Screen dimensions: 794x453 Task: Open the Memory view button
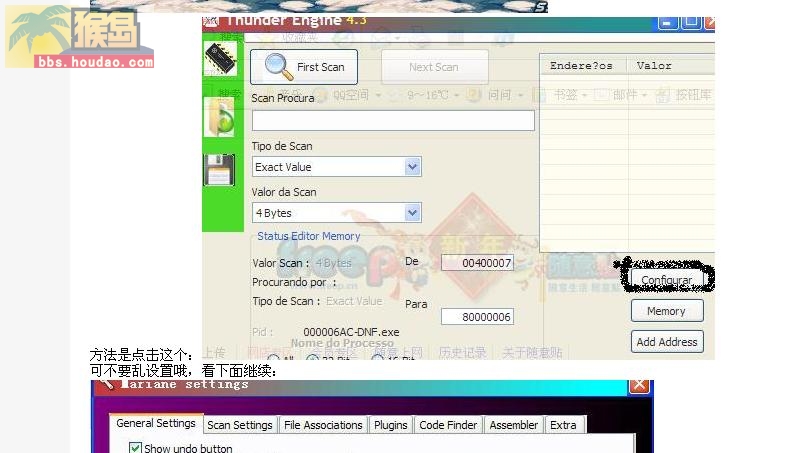tap(667, 311)
